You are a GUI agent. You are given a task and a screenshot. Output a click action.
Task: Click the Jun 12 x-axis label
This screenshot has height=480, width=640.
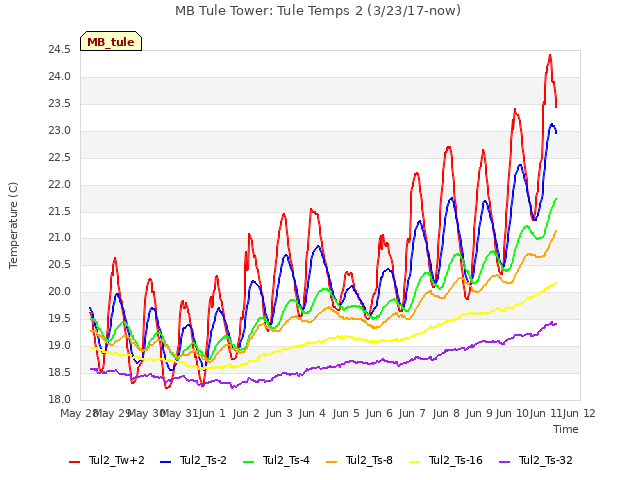coord(579,413)
